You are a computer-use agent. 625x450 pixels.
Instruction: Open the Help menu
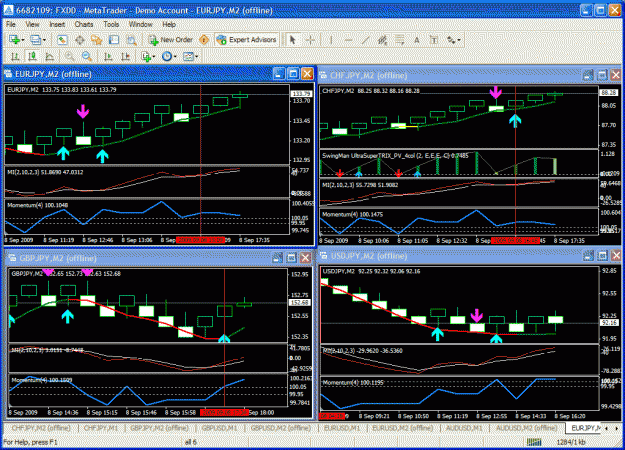[x=169, y=24]
